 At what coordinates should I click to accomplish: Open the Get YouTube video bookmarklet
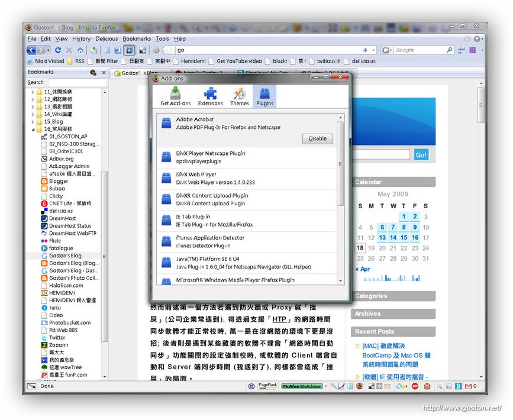(x=235, y=61)
